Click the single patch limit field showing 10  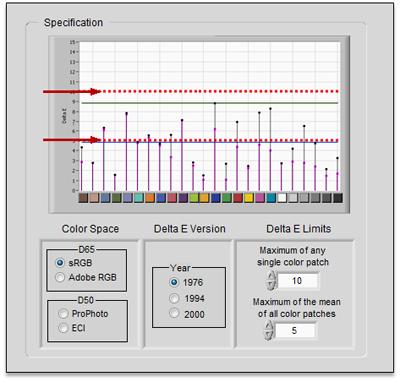tap(298, 281)
